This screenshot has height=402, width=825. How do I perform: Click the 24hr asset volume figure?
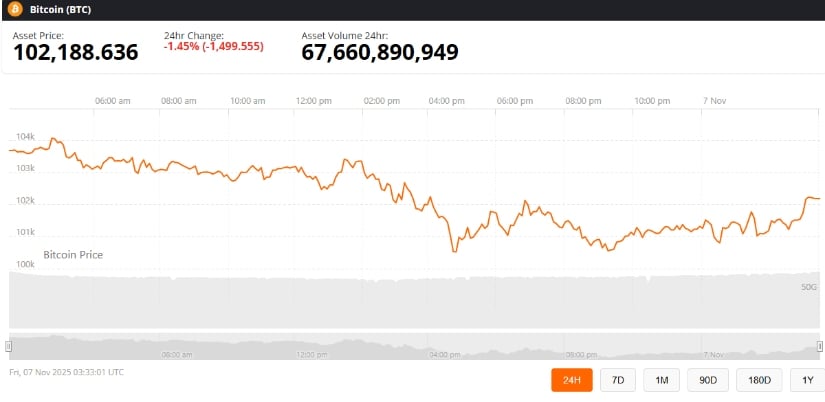pyautogui.click(x=380, y=53)
